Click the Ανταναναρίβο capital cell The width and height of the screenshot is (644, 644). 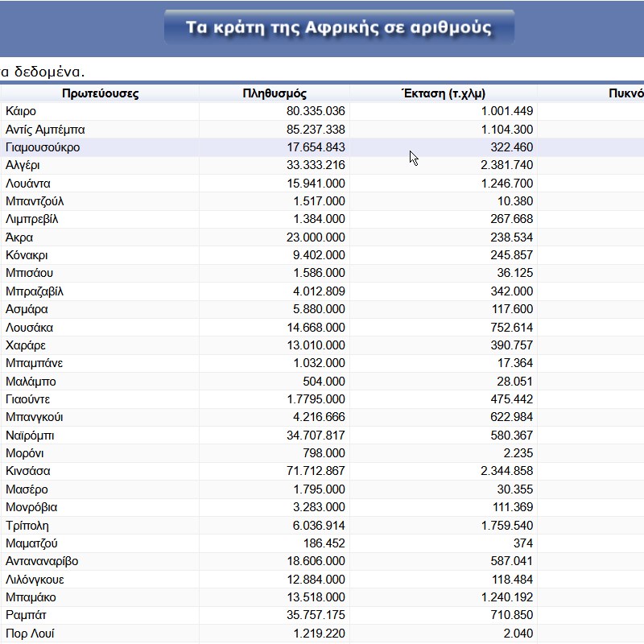pyautogui.click(x=100, y=561)
